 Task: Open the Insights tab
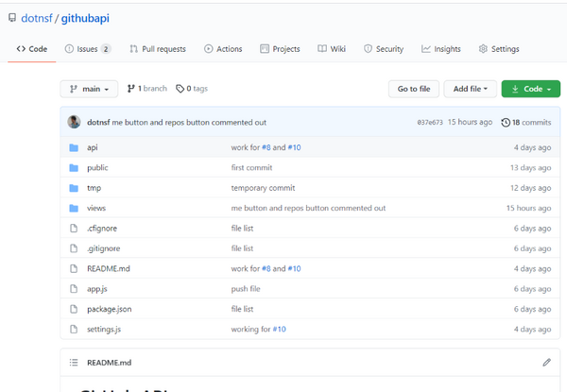(x=440, y=49)
